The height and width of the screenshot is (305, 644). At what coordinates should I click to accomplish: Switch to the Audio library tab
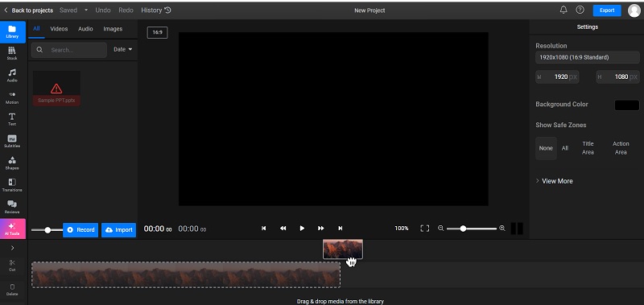tap(85, 29)
